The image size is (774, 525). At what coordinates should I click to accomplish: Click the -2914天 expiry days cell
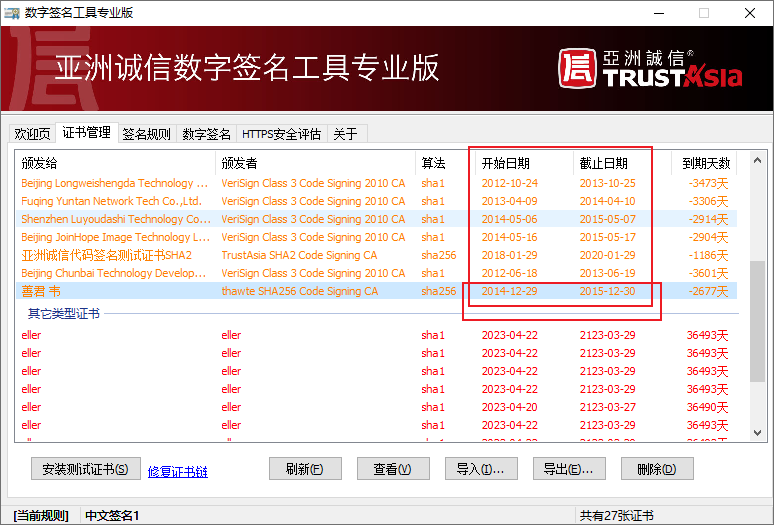(708, 219)
